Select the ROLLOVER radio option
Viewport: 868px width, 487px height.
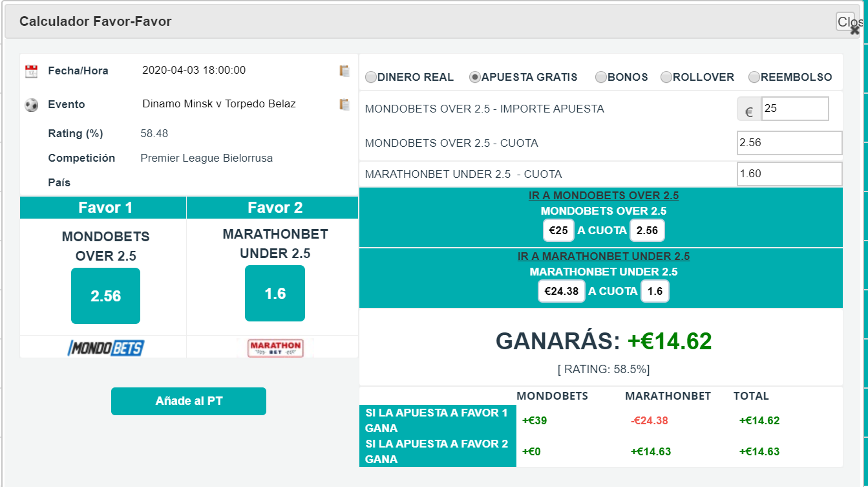[666, 77]
